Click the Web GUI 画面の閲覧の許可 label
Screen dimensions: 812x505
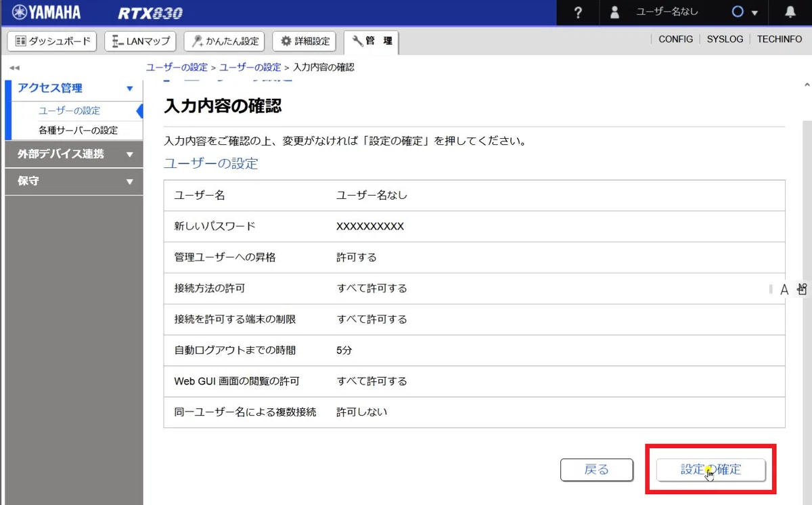[x=238, y=381]
